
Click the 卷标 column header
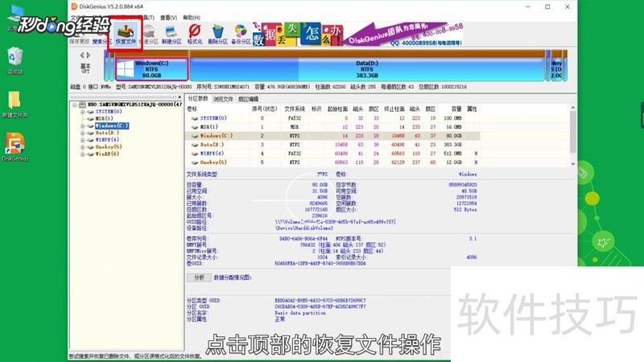tap(192, 109)
